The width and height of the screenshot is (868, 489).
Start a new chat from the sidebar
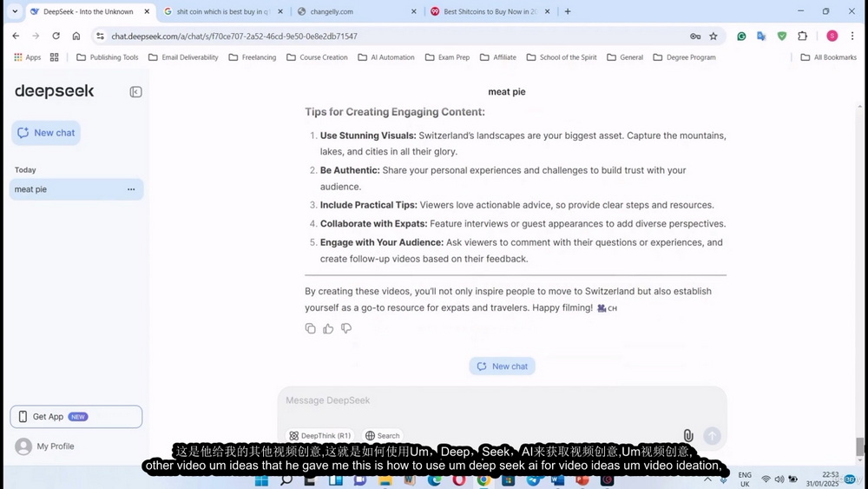pyautogui.click(x=46, y=133)
